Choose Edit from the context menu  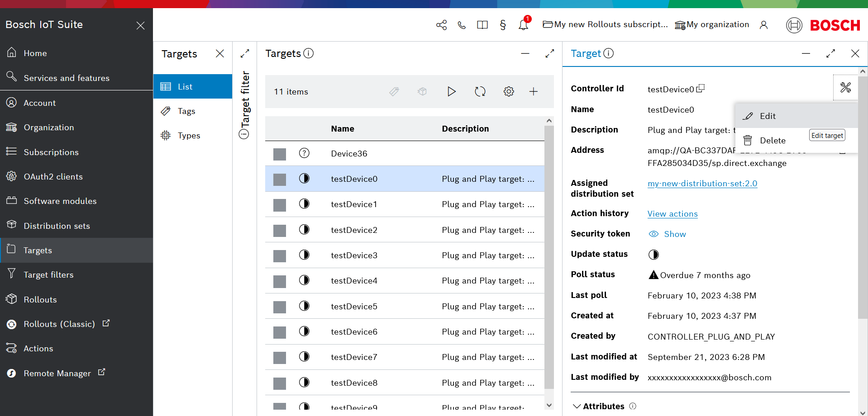[x=768, y=116]
